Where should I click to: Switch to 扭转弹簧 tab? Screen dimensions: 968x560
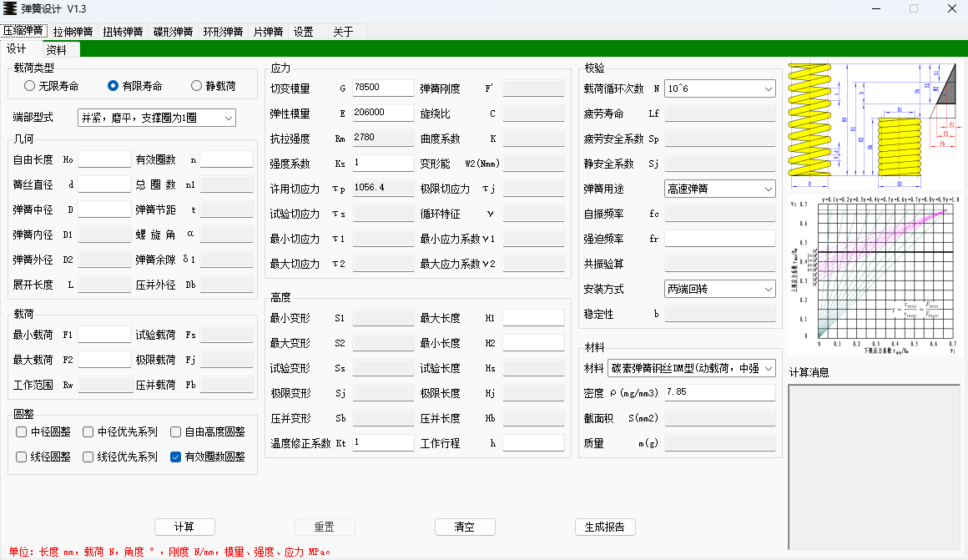(123, 32)
